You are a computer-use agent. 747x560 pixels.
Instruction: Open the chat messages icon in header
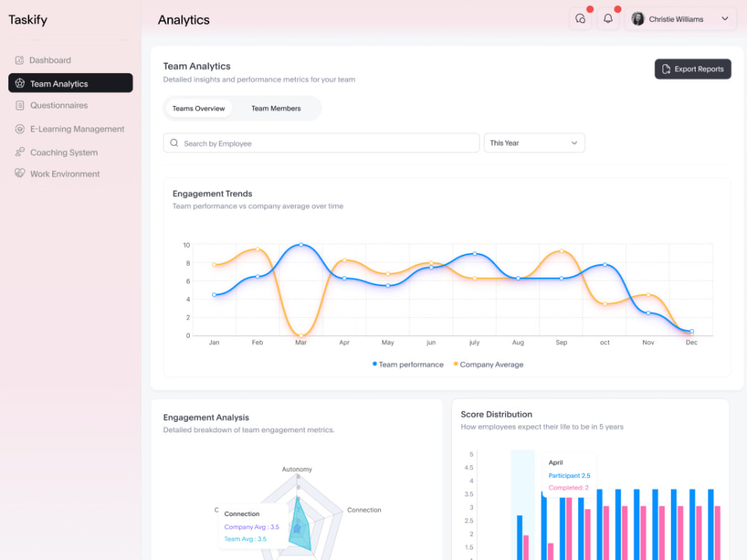pos(580,19)
